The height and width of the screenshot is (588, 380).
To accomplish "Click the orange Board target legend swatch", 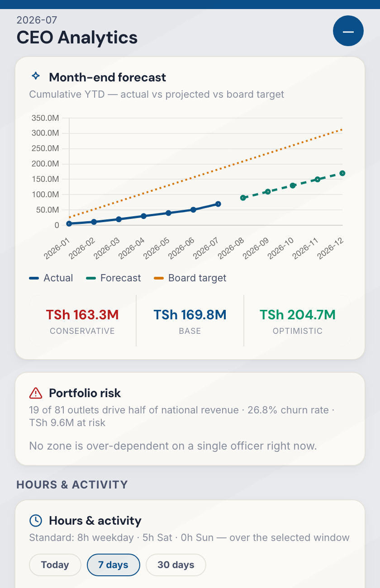I will pyautogui.click(x=159, y=279).
